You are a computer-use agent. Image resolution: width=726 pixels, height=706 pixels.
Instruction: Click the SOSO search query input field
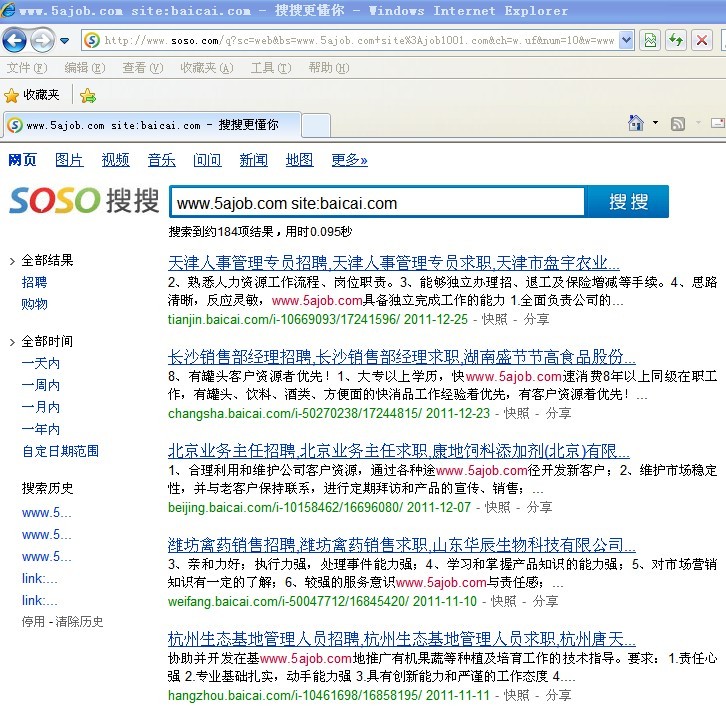point(377,203)
